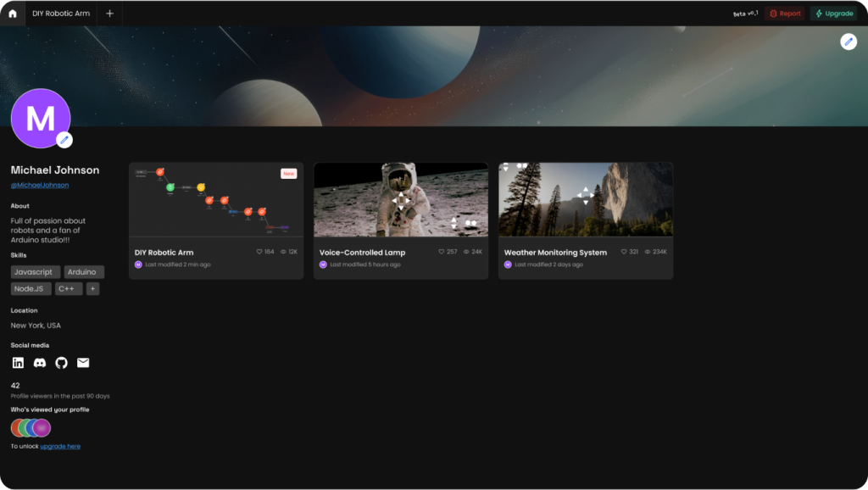Image resolution: width=868 pixels, height=490 pixels.
Task: Follow the 'upgrade here' link
Action: 60,446
